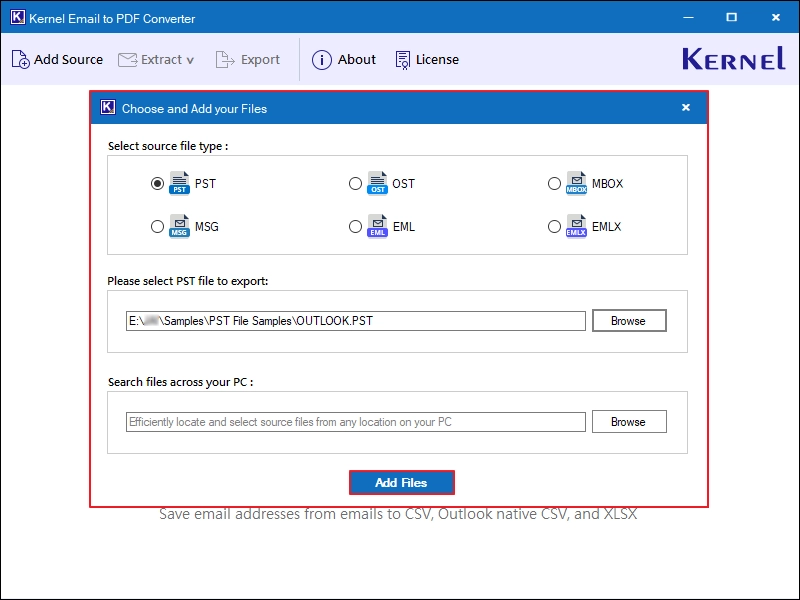
Task: Open the About menu label
Action: [357, 60]
